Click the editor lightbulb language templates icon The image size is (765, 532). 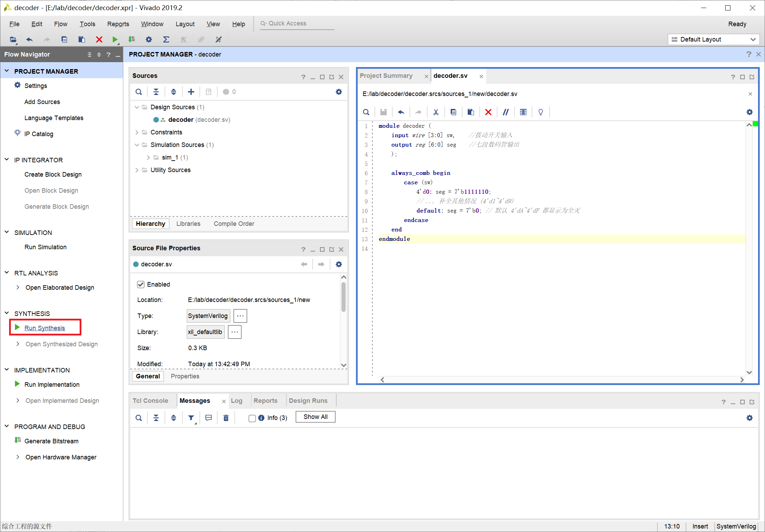(540, 112)
